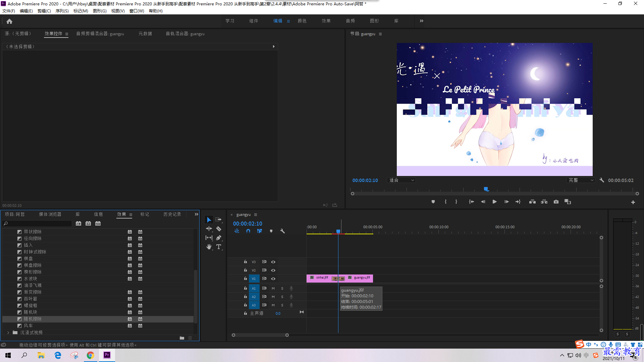Add a marker in Program monitor

pyautogui.click(x=433, y=202)
